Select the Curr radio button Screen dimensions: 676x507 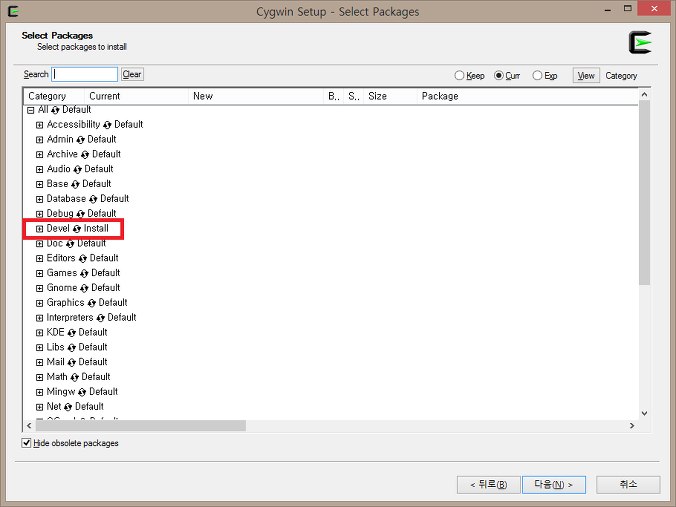499,75
